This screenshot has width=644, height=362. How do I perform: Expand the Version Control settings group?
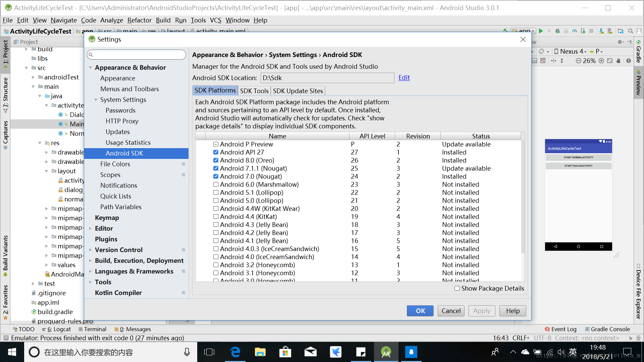[90, 250]
